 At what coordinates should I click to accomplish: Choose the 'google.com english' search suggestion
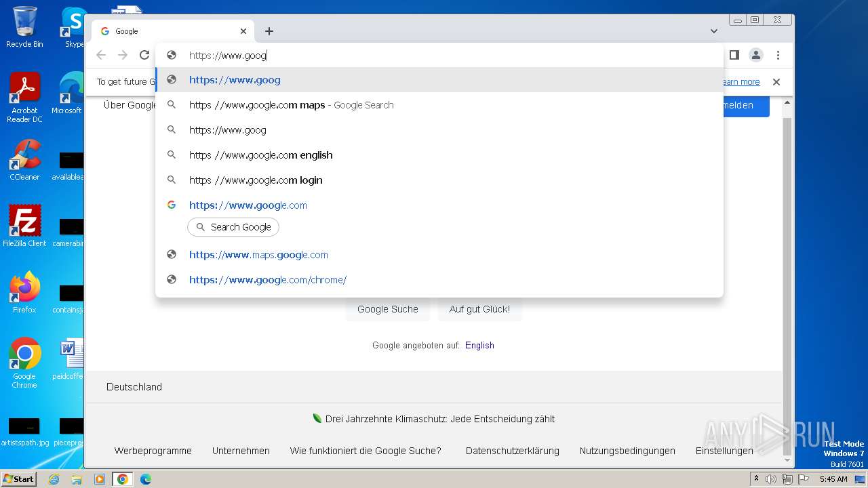[439, 155]
